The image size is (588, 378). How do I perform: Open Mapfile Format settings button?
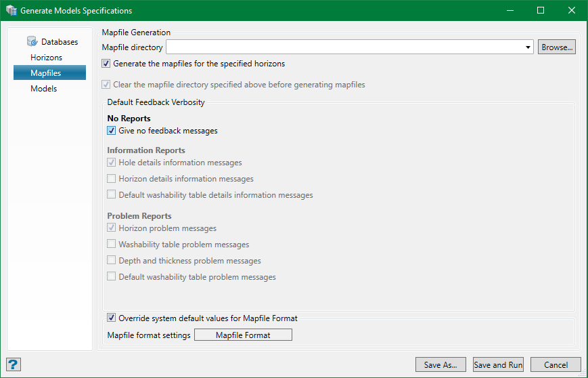243,335
